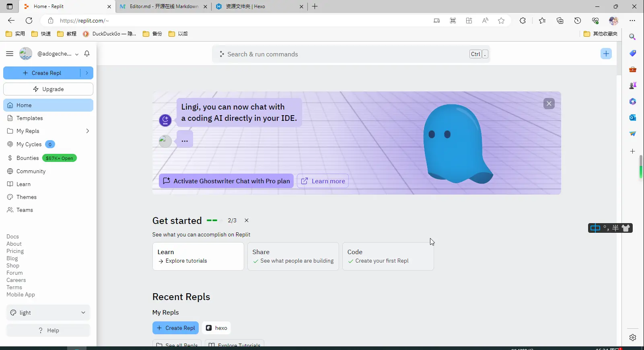
Task: Open the Share what people are building card
Action: coord(293,256)
